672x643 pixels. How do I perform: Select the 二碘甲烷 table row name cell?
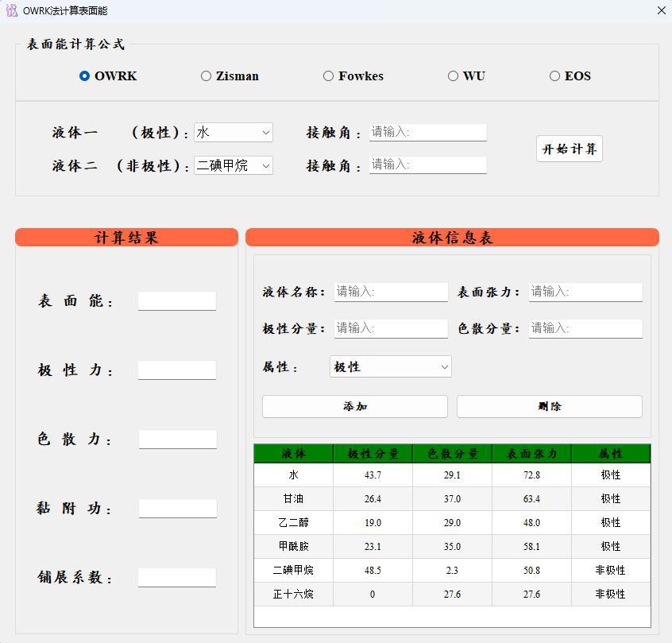[294, 570]
